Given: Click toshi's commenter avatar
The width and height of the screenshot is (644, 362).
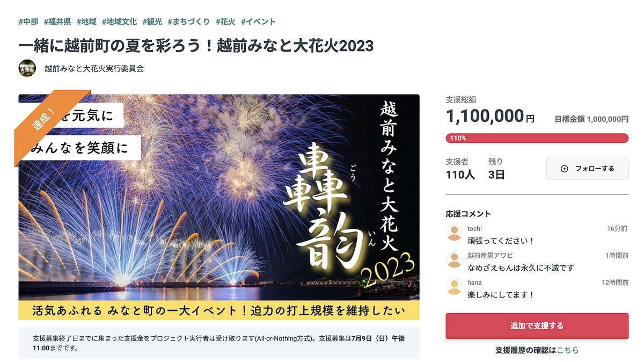Looking at the screenshot, I should tap(453, 232).
